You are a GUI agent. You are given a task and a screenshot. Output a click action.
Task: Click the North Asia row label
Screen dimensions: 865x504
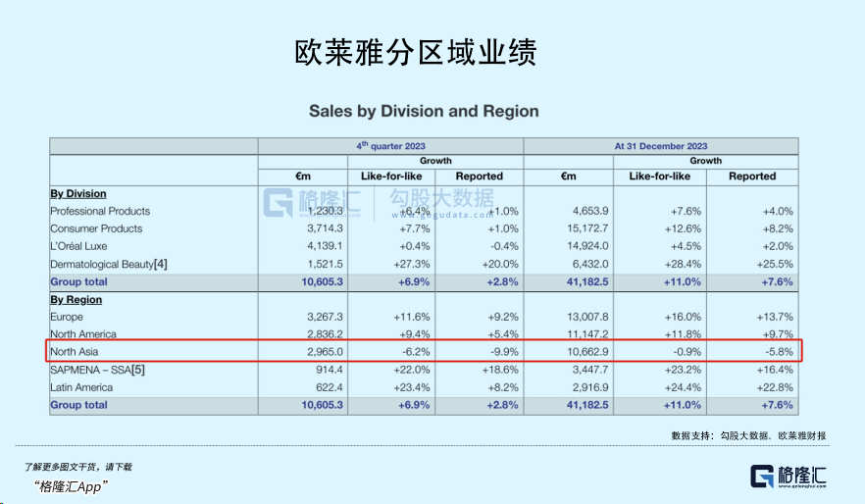tap(74, 352)
